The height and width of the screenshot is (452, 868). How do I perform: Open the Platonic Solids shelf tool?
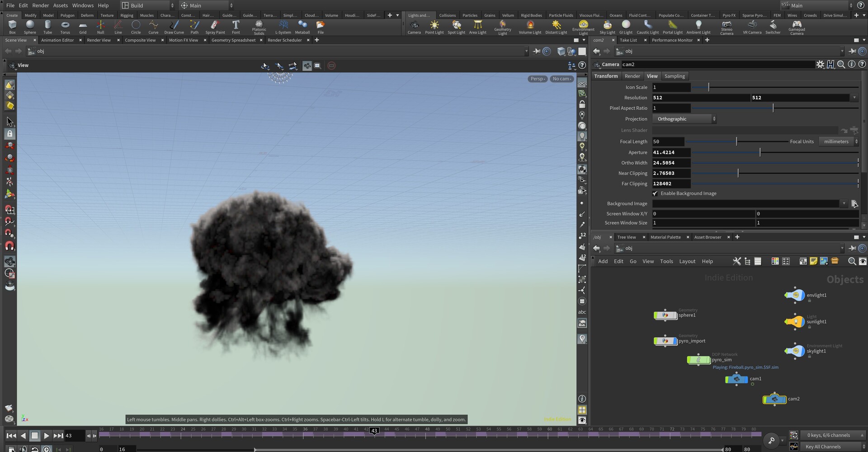point(259,26)
